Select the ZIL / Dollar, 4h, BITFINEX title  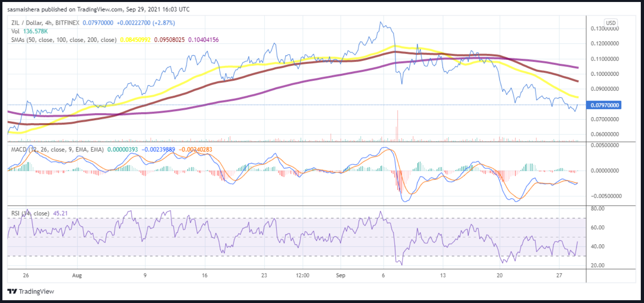coord(45,23)
